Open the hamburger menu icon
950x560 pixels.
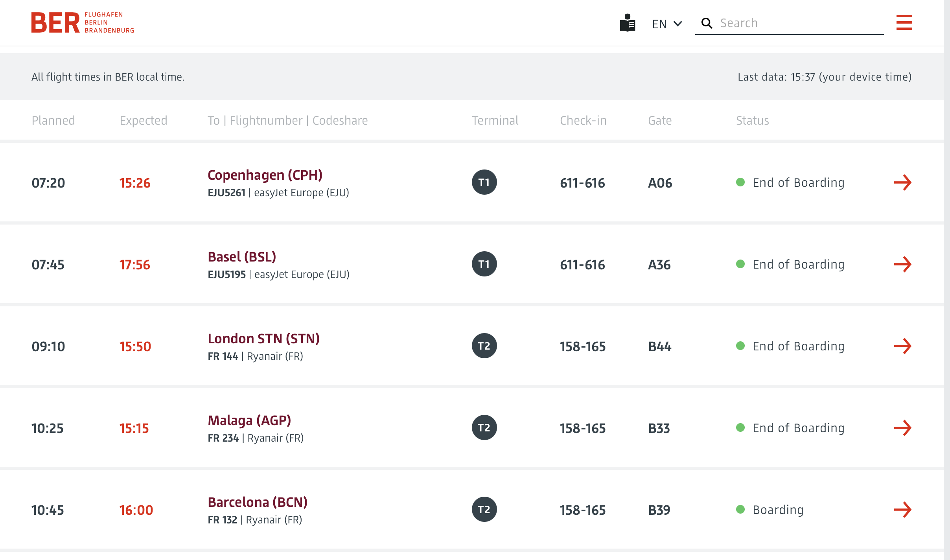coord(904,22)
